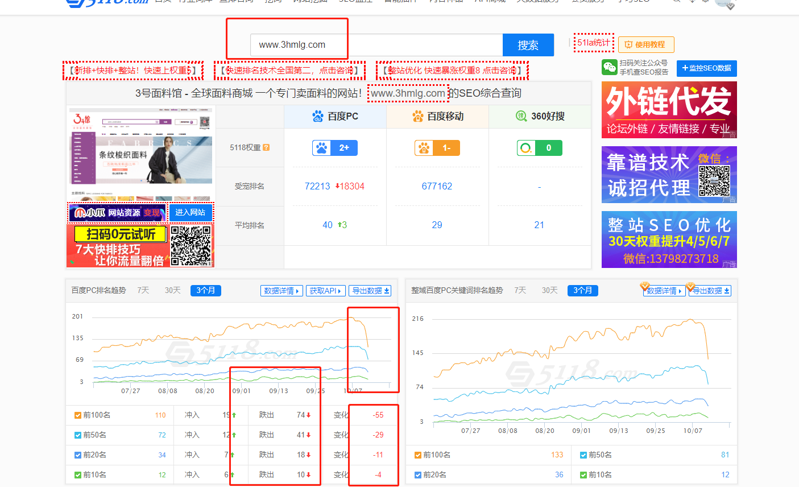Click the 百度移动 平均排名 value 29
The height and width of the screenshot is (487, 799).
[x=437, y=225]
